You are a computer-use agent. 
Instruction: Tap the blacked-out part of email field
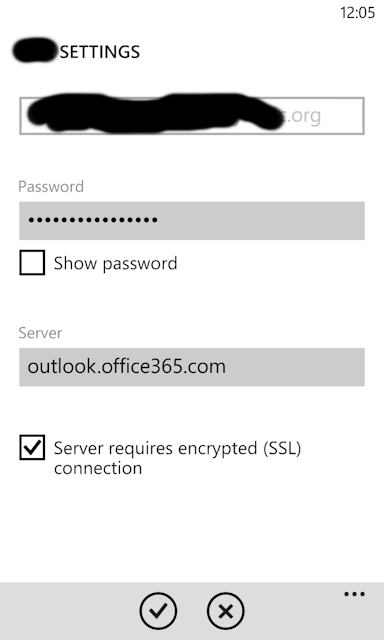click(x=155, y=113)
